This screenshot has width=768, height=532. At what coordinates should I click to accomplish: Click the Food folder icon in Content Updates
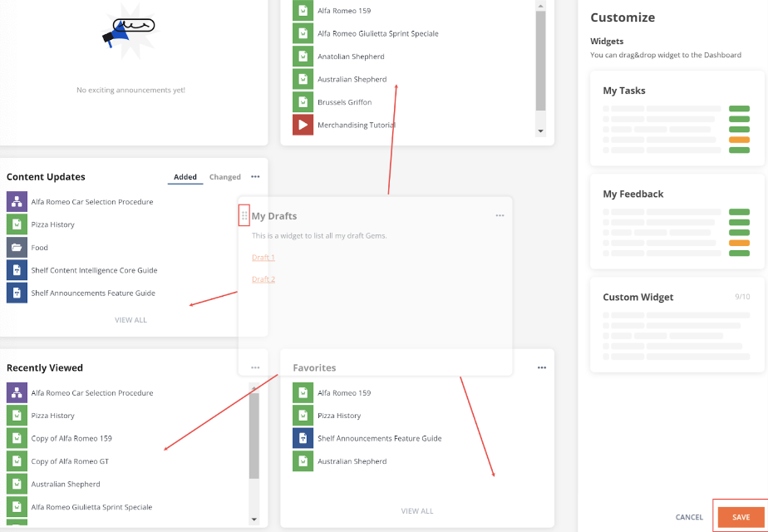pos(17,247)
